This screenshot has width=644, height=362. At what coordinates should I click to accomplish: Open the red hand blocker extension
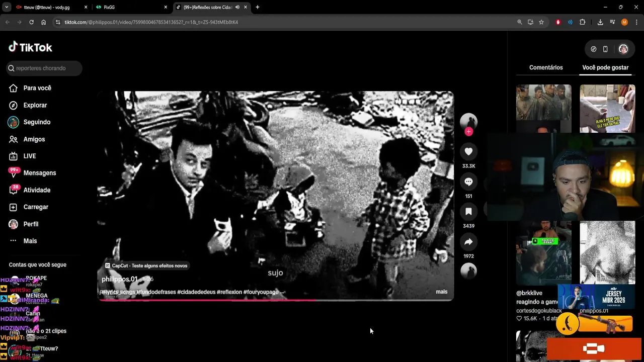(558, 22)
